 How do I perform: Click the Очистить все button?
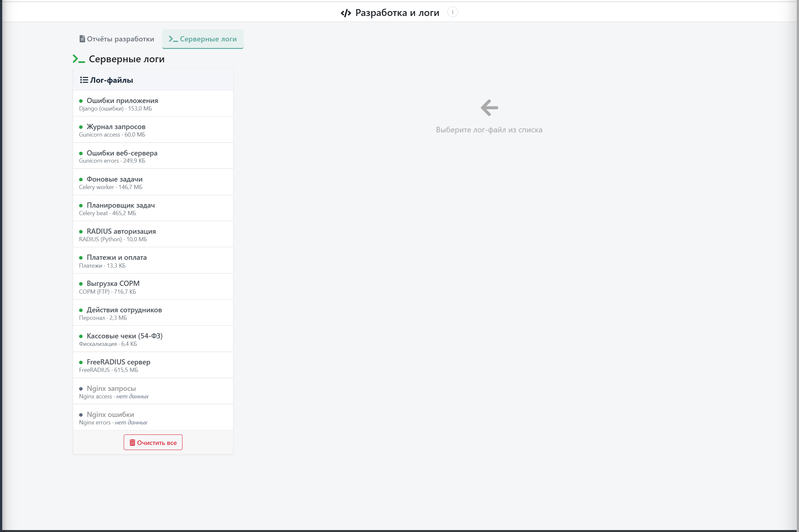click(153, 442)
